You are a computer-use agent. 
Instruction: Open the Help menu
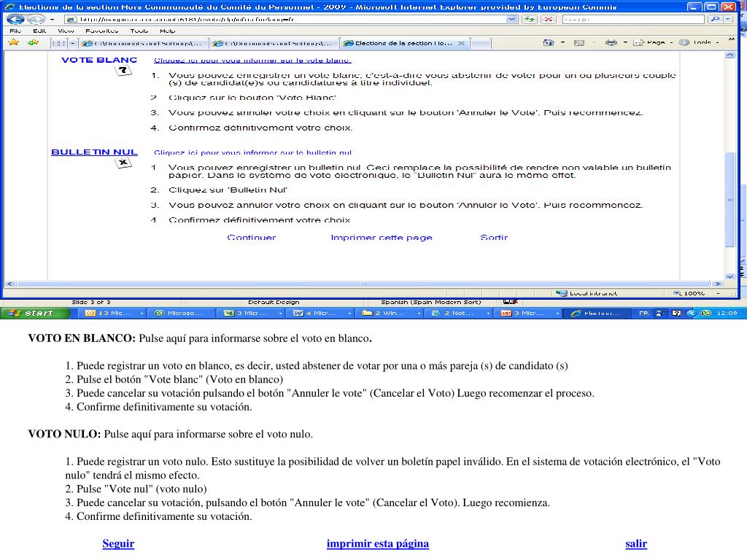(x=168, y=31)
